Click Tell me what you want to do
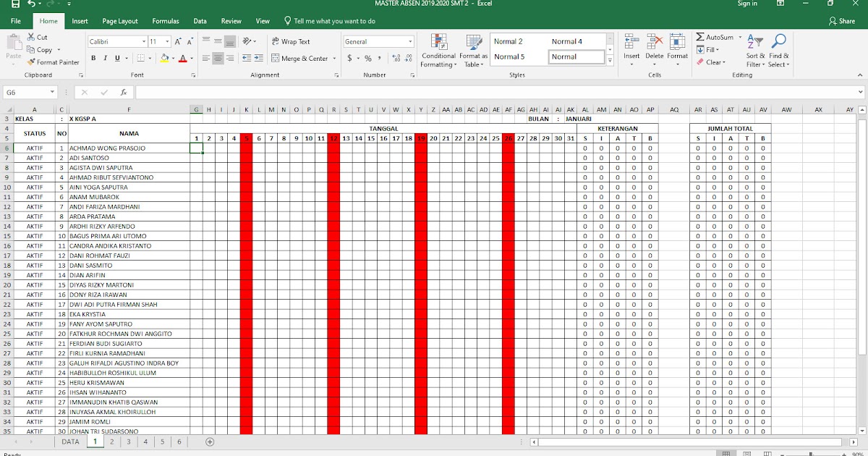The width and height of the screenshot is (868, 456). [x=330, y=22]
